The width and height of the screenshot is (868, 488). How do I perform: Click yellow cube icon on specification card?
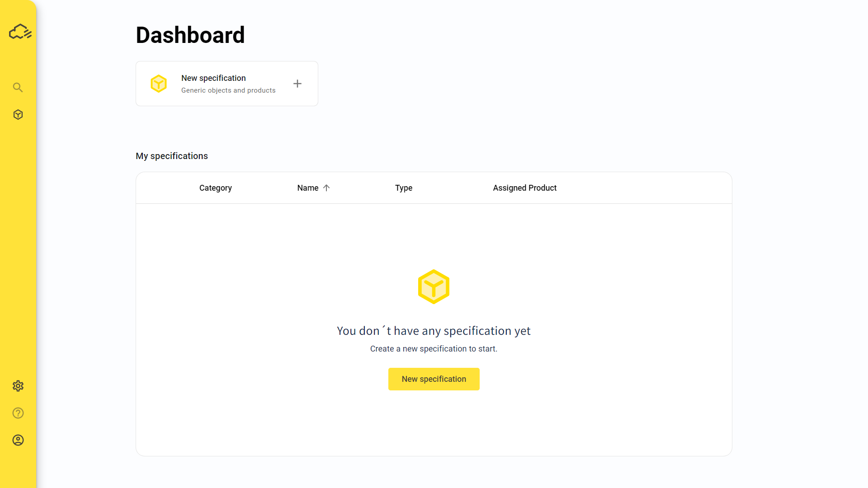(x=159, y=84)
